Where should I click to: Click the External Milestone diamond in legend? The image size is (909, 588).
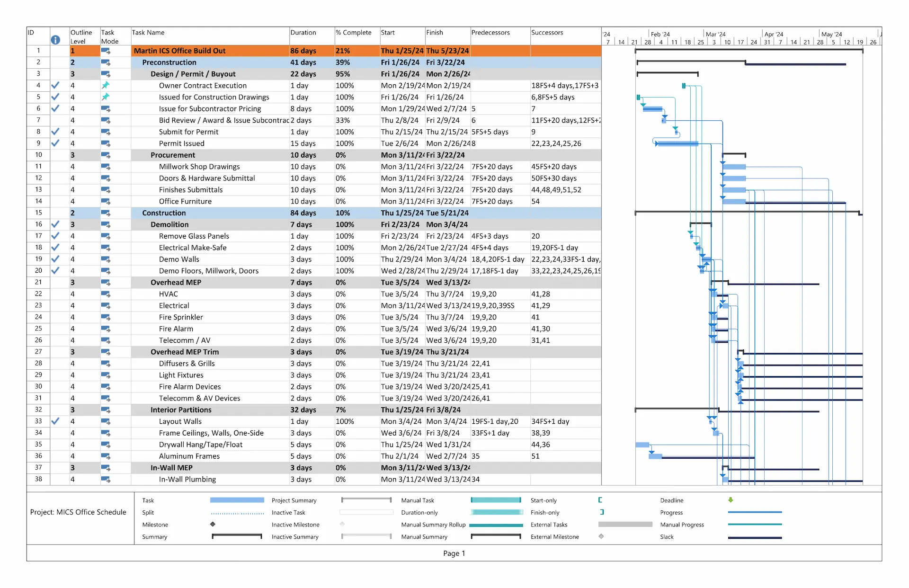click(601, 536)
